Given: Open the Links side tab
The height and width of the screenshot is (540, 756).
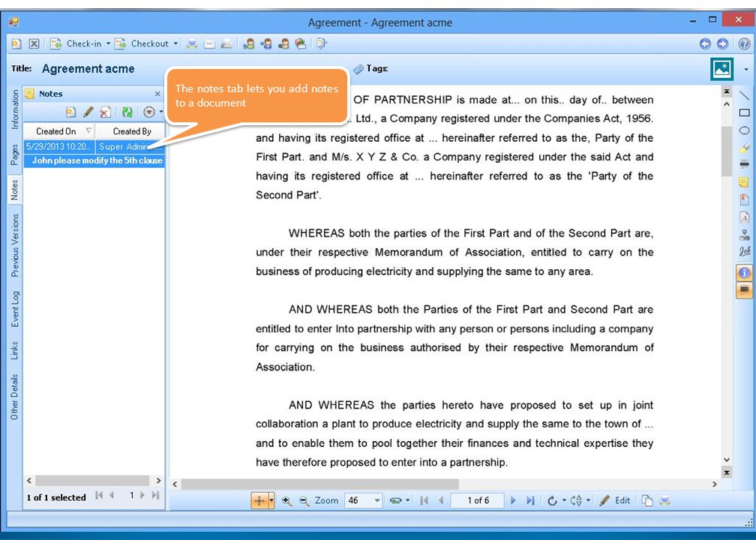Looking at the screenshot, I should [x=15, y=350].
